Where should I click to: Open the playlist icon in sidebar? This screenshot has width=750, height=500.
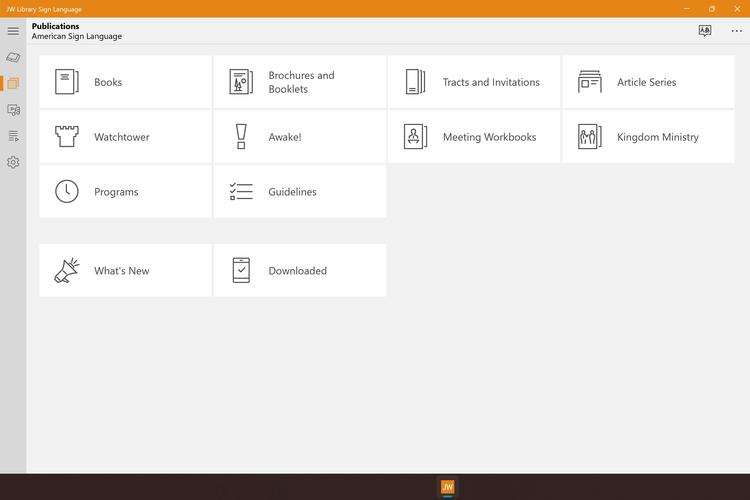(x=13, y=136)
